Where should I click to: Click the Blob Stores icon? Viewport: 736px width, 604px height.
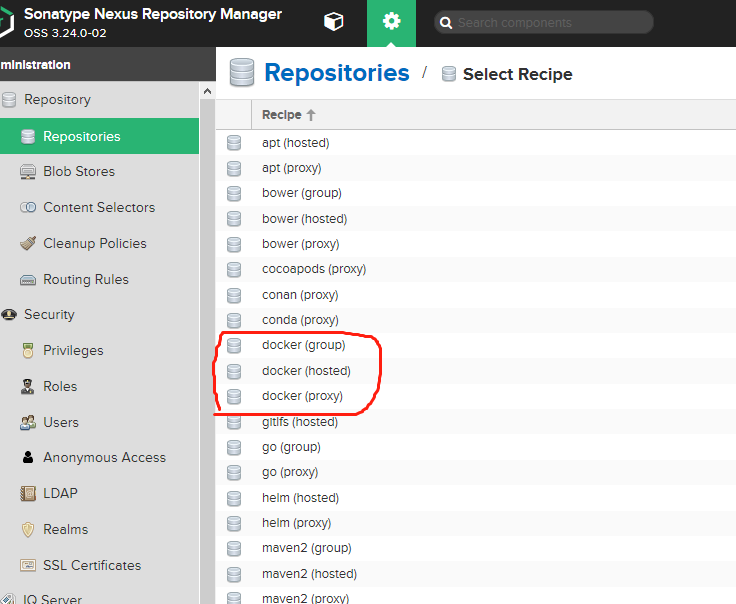(28, 172)
